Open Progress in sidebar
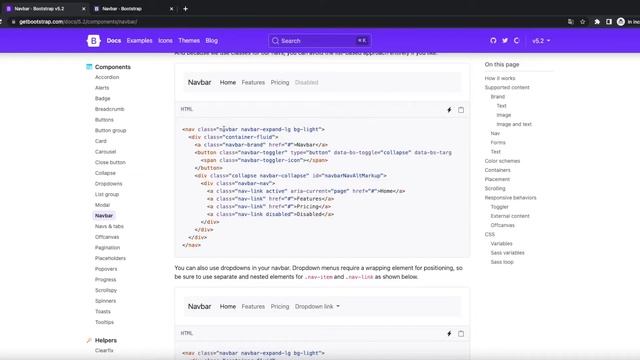 click(105, 280)
